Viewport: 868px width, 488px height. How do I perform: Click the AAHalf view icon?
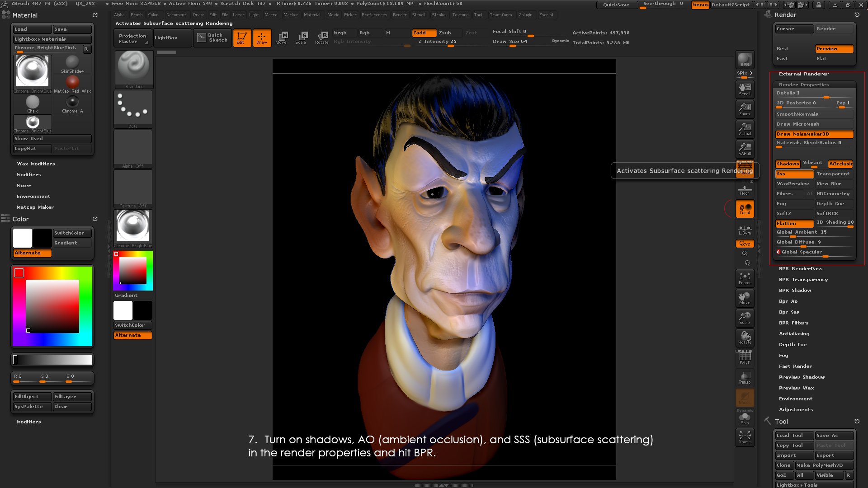pyautogui.click(x=745, y=149)
